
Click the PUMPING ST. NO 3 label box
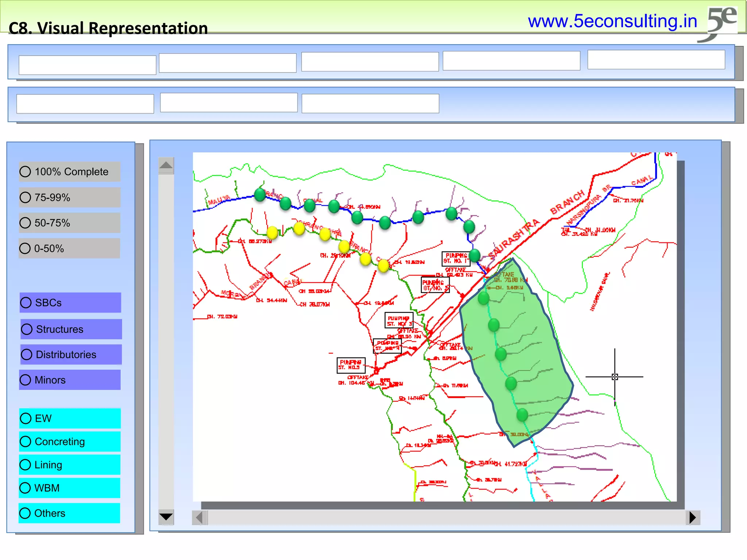pos(399,320)
